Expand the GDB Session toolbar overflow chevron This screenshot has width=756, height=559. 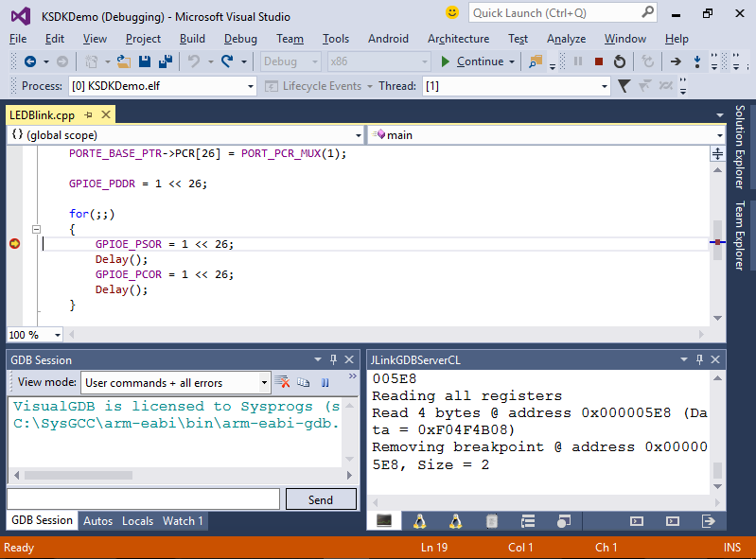click(x=353, y=376)
